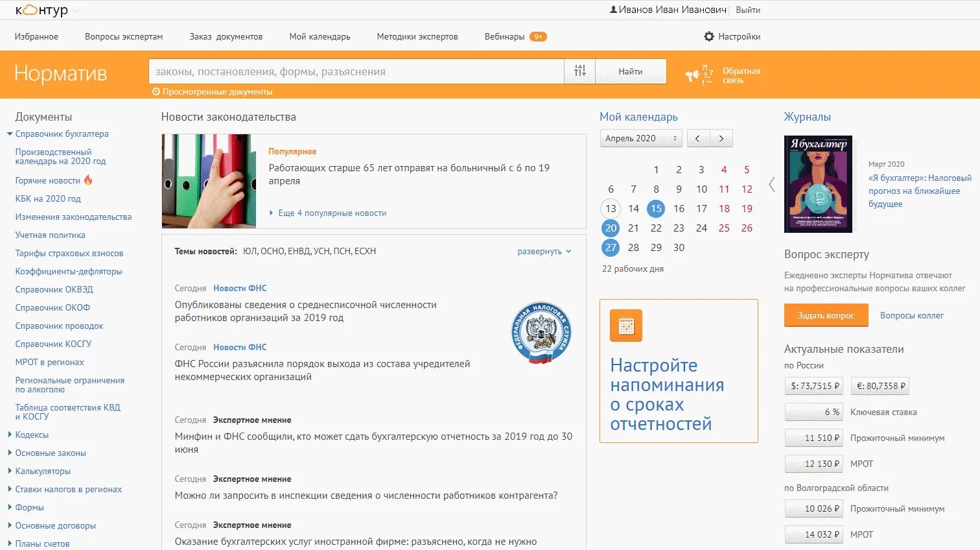Click the user icon next to Иванов Иван Иванович
The height and width of the screenshot is (550, 980).
click(x=613, y=10)
